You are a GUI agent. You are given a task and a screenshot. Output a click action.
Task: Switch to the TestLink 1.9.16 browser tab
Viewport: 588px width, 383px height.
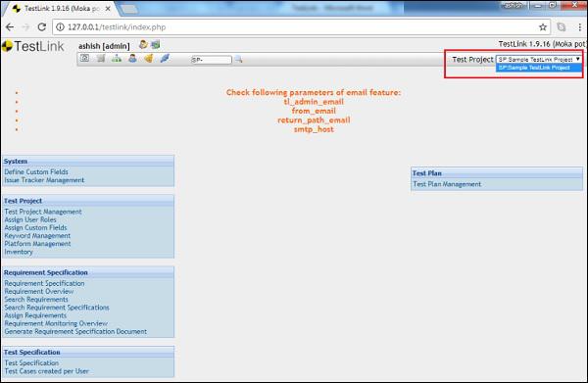(x=62, y=8)
